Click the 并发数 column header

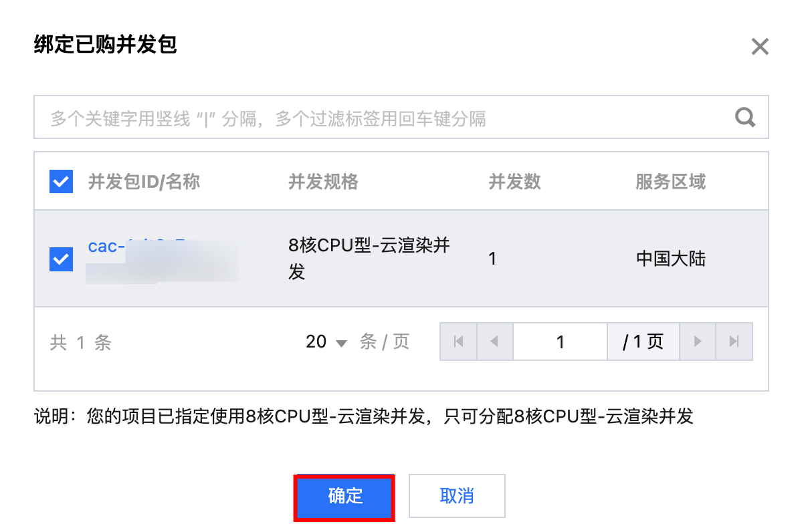coord(514,181)
